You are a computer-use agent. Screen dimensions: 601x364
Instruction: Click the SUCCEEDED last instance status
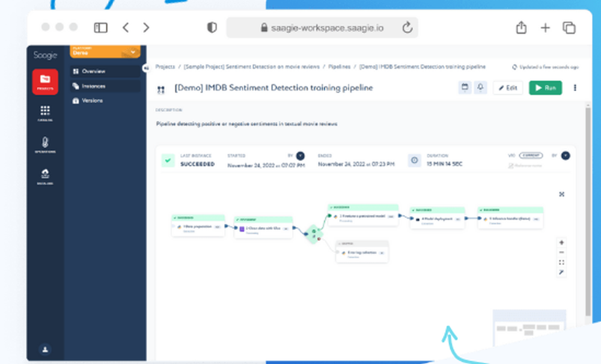tap(197, 165)
